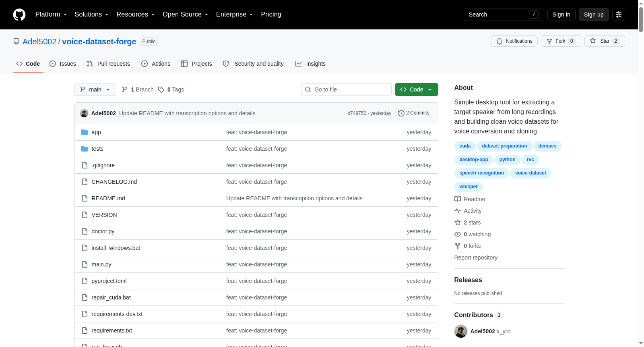Click the Sign up button

click(x=594, y=15)
